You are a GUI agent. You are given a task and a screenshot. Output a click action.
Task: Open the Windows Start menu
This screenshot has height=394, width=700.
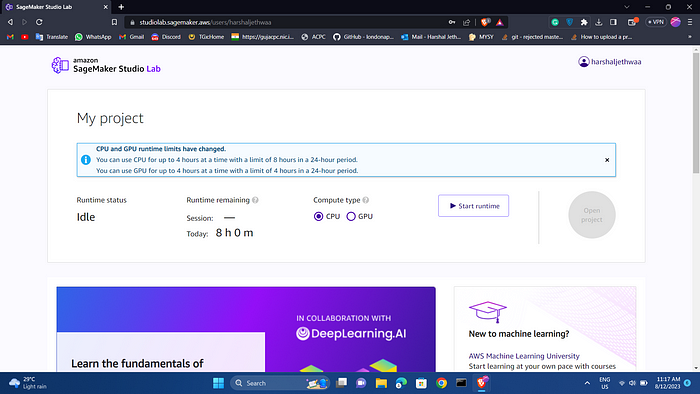pos(218,383)
